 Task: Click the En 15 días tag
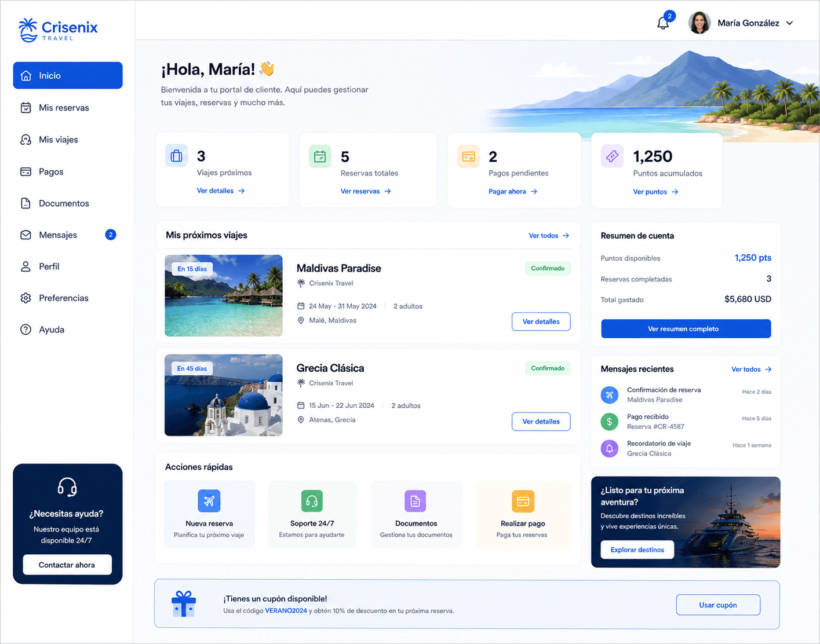coord(192,269)
